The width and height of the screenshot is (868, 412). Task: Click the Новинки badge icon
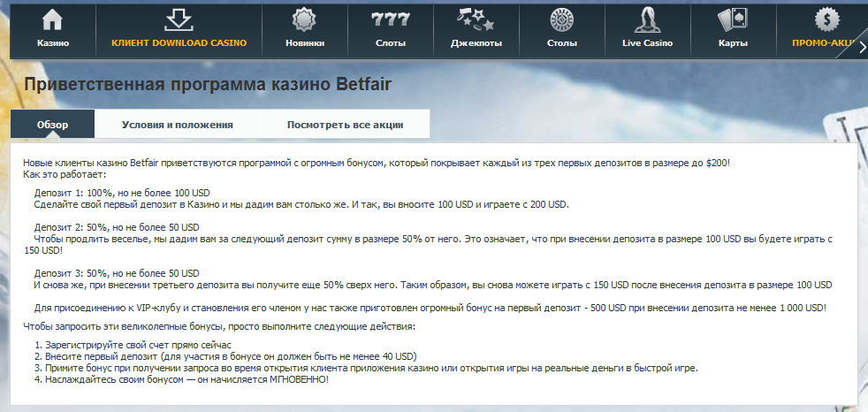(304, 20)
